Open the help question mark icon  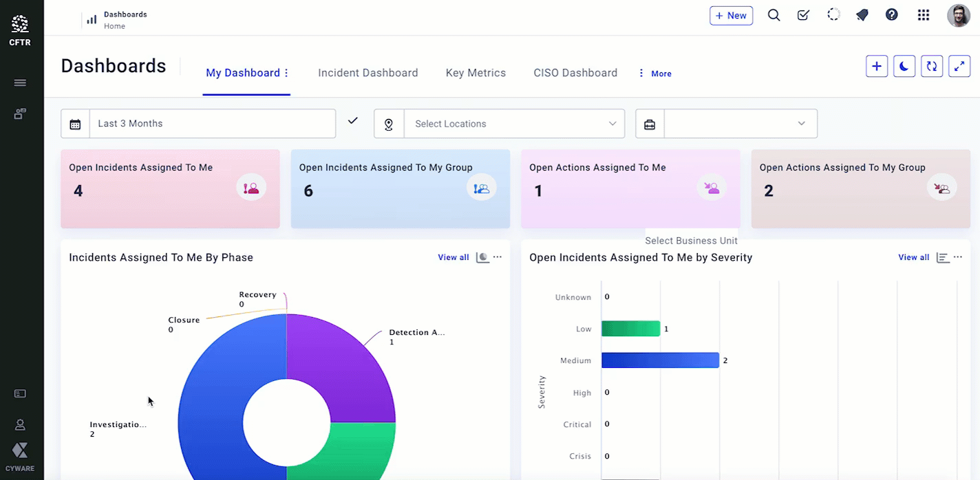coord(891,15)
